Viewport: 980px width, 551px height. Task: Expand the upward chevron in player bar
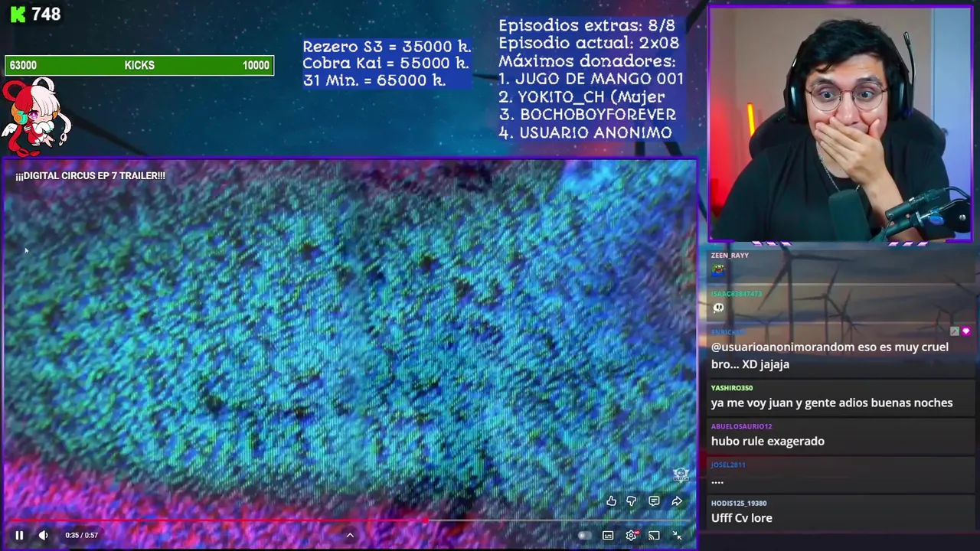[x=350, y=536]
